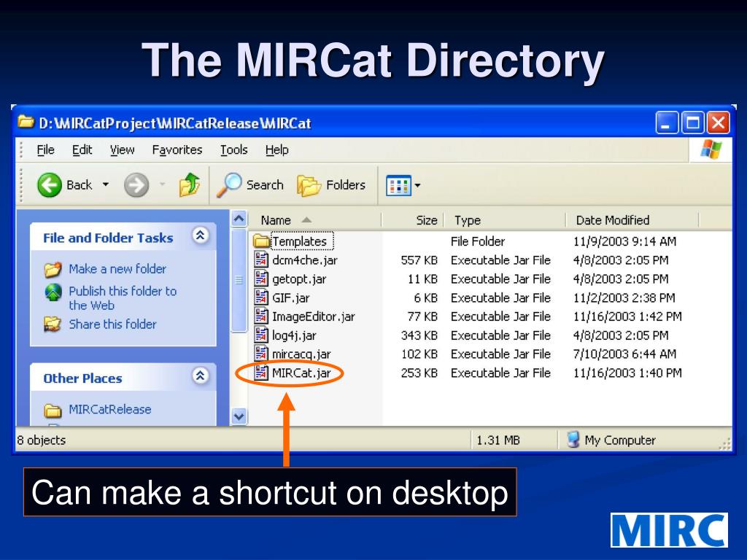Viewport: 747px width, 560px height.
Task: Open the Help menu
Action: (276, 150)
